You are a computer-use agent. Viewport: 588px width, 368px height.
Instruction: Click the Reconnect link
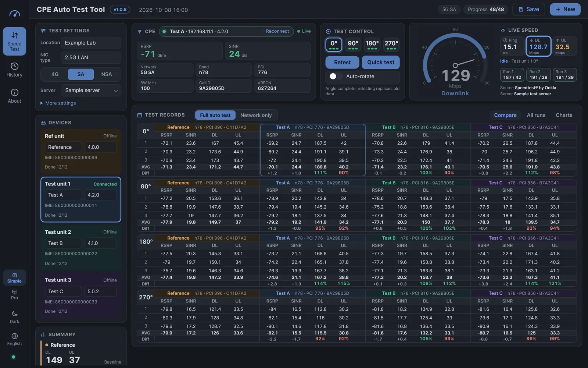[x=277, y=31]
